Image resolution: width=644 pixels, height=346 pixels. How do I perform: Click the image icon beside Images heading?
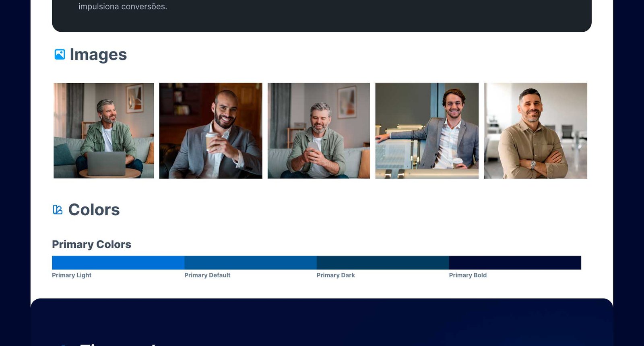tap(60, 54)
